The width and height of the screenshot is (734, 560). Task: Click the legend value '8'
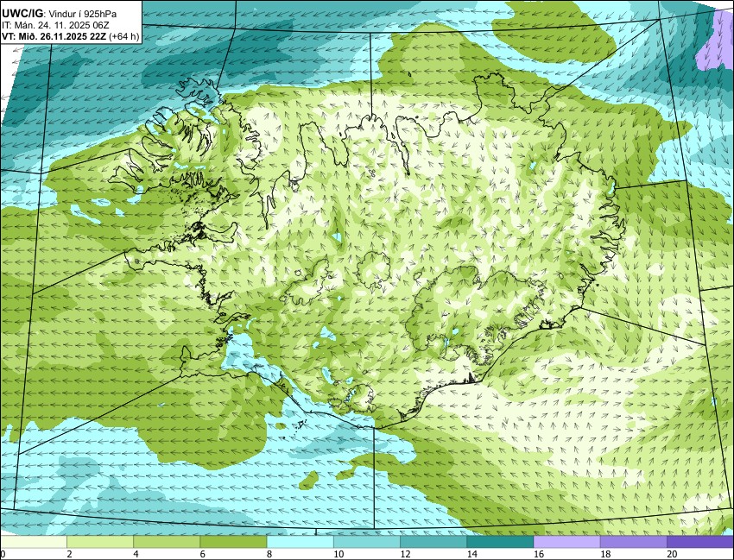point(269,554)
